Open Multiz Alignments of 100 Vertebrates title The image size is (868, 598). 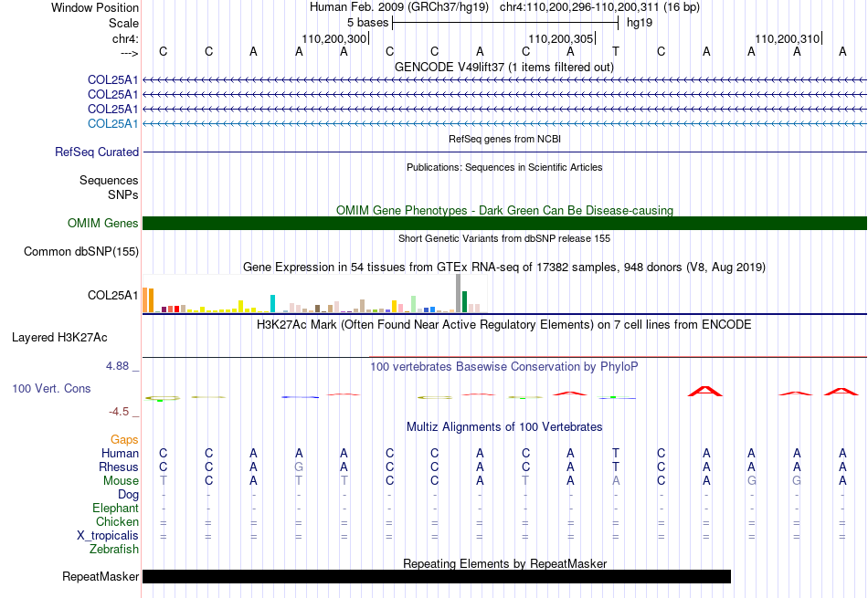(504, 426)
